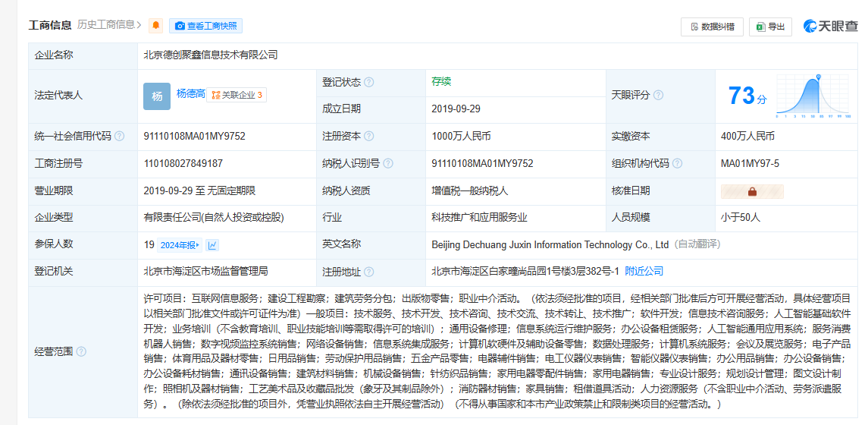Click 2019-09-29 至 无固定期限 value
This screenshot has height=425, width=868.
199,190
